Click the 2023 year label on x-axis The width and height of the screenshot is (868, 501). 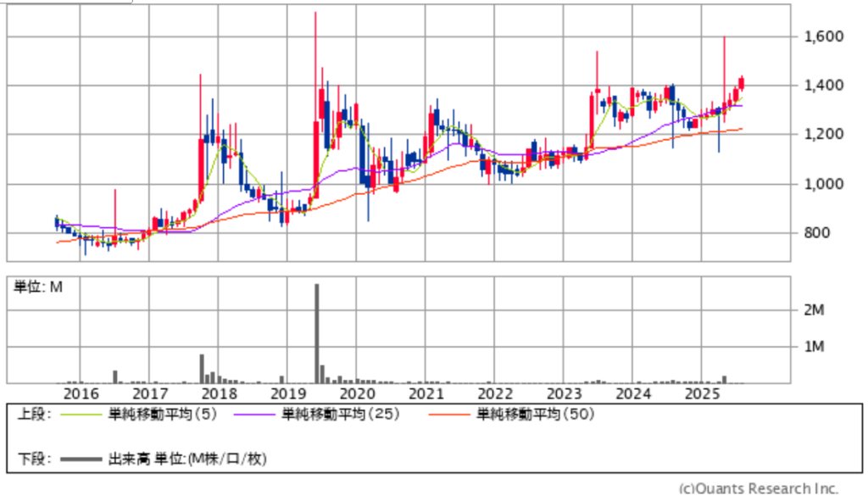click(x=564, y=394)
